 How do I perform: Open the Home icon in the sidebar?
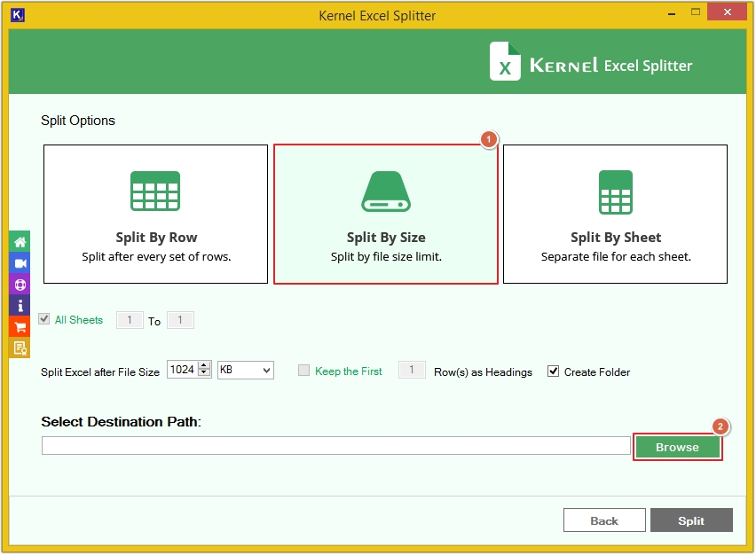[20, 242]
